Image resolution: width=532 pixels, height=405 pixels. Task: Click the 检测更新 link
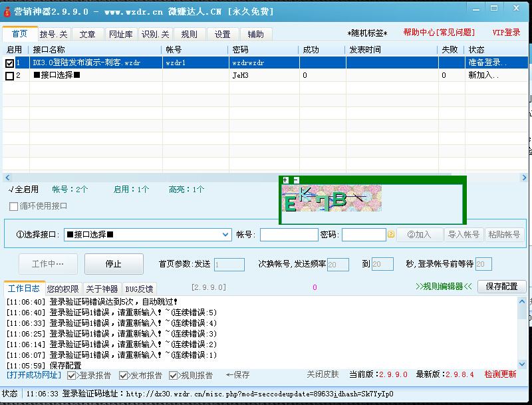pyautogui.click(x=500, y=374)
